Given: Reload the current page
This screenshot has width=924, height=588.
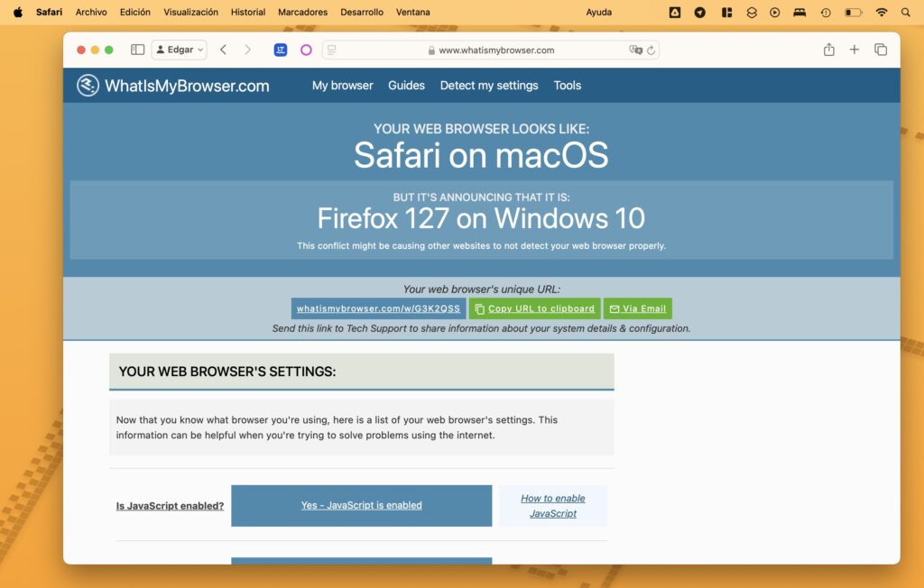Looking at the screenshot, I should coord(651,51).
